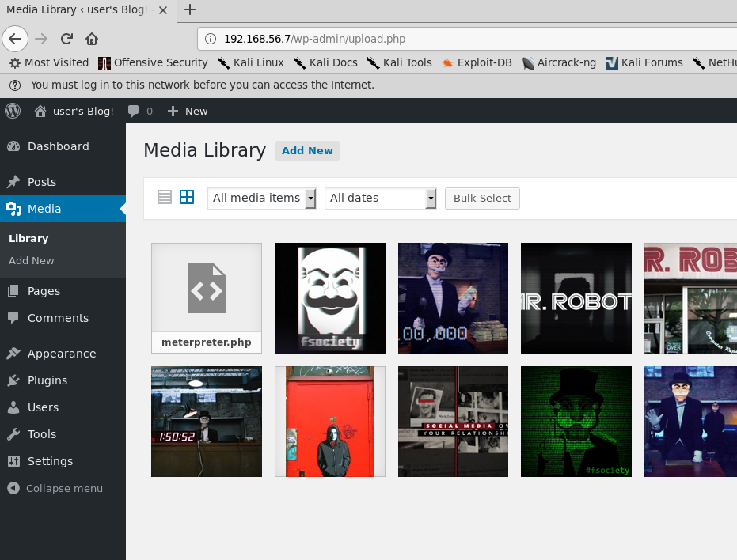Open the All media items dropdown

click(x=261, y=199)
